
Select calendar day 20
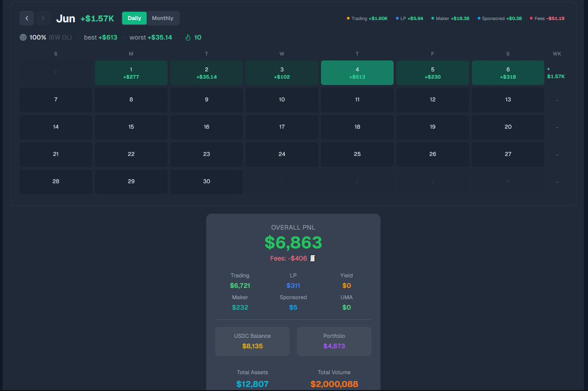[508, 127]
